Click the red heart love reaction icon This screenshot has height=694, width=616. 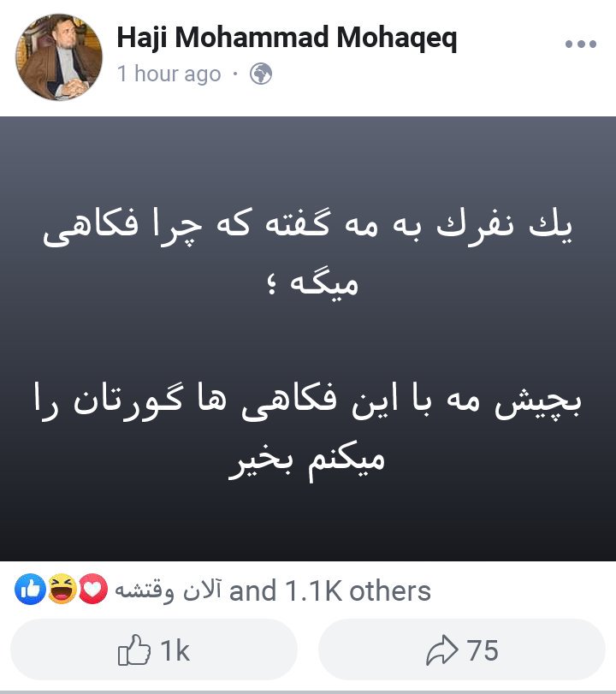(x=93, y=589)
